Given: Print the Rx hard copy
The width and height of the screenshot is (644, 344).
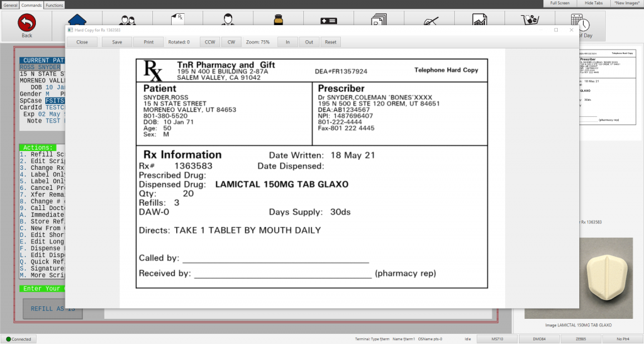Looking at the screenshot, I should coord(148,42).
